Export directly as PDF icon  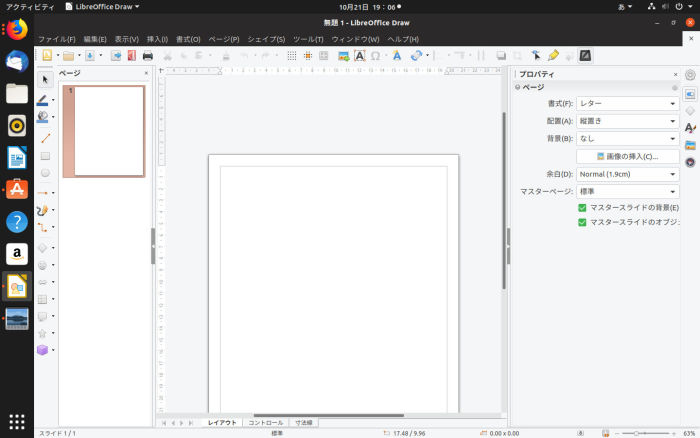pyautogui.click(x=132, y=56)
